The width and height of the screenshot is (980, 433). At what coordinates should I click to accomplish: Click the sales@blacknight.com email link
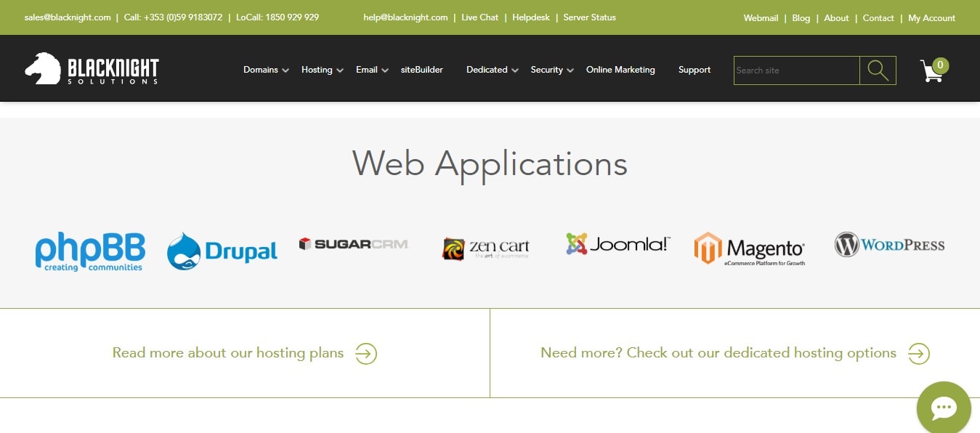(x=68, y=17)
